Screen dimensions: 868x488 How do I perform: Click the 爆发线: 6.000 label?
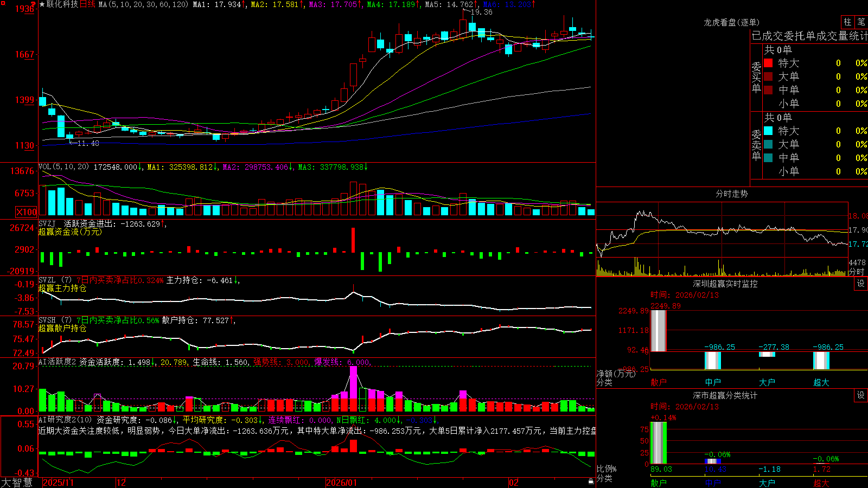(x=342, y=362)
